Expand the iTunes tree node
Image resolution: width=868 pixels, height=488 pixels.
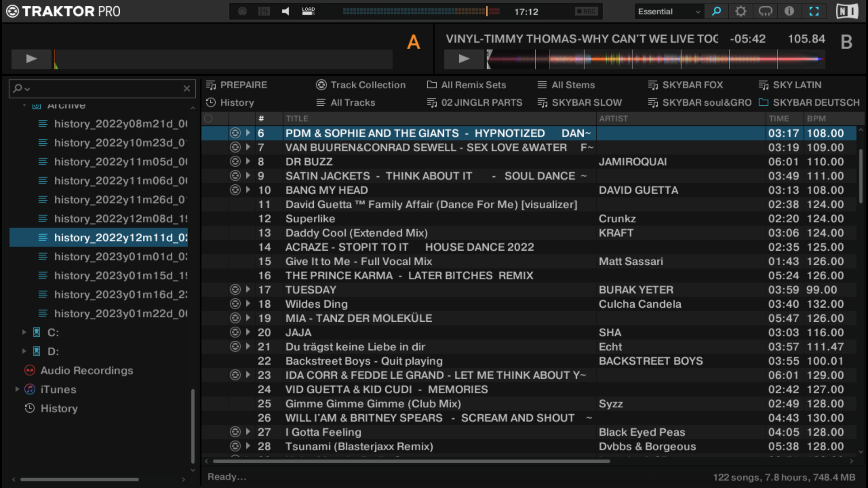coord(17,389)
